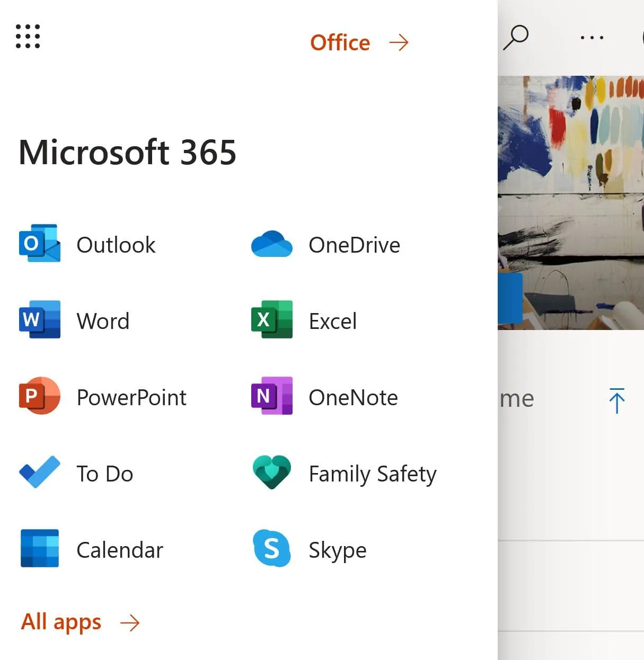The image size is (644, 660).
Task: Open the Skype icon
Action: coord(272,548)
